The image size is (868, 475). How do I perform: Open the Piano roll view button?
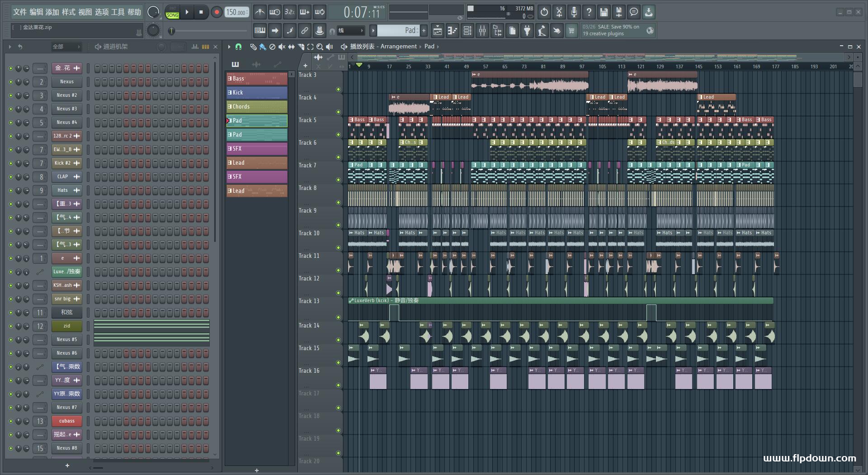point(453,31)
